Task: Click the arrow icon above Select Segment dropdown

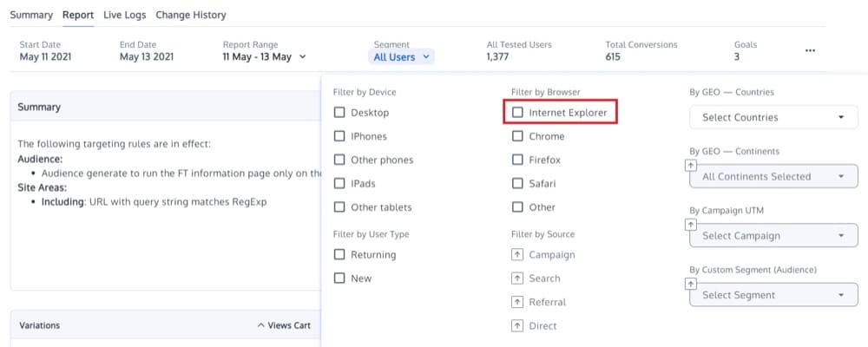Action: (691, 284)
